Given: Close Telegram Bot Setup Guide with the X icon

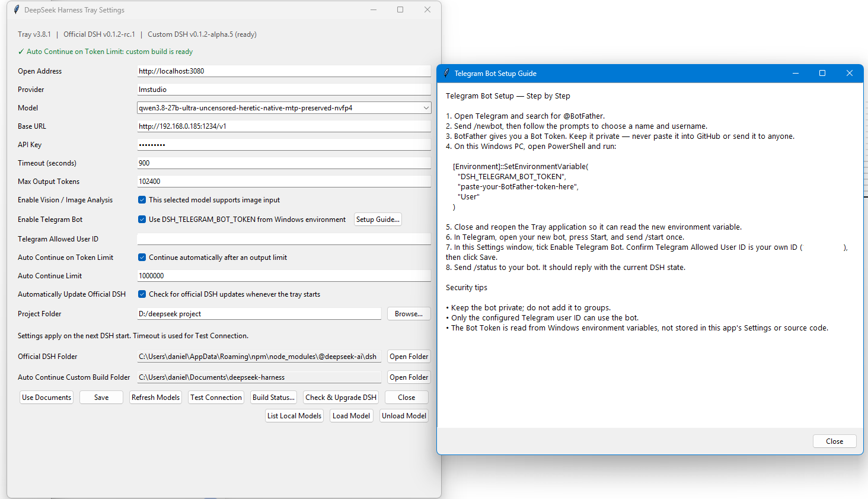Looking at the screenshot, I should pos(850,73).
